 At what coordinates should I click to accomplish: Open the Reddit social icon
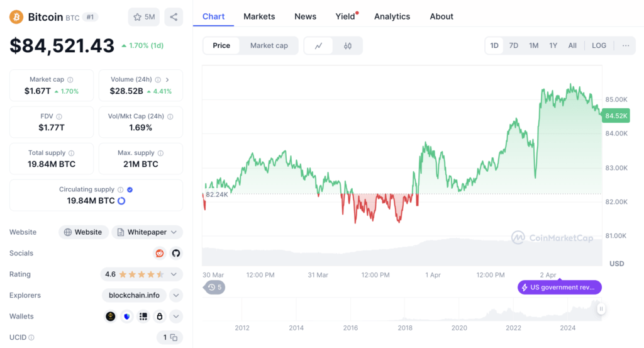point(159,253)
